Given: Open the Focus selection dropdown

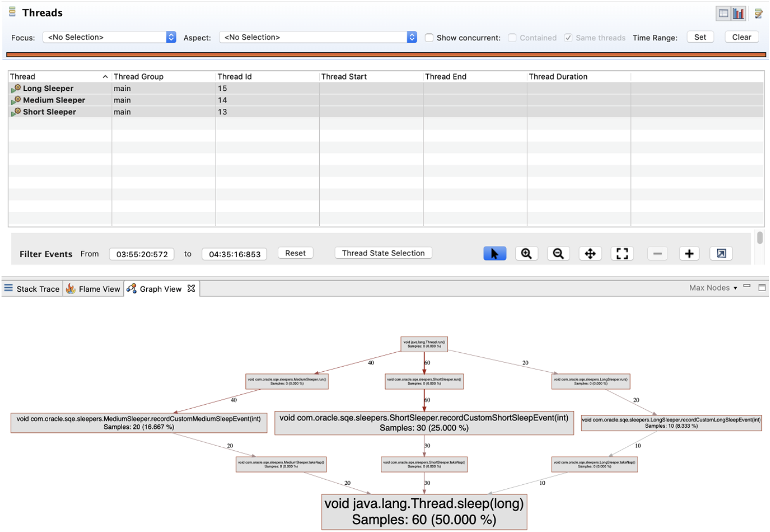Looking at the screenshot, I should tap(171, 36).
